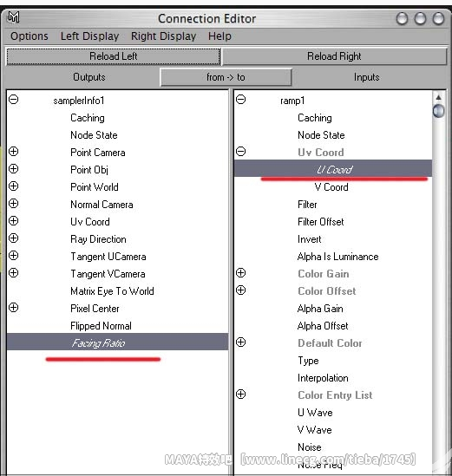Expand samplerInfo1 Uv Coord attribute

[13, 221]
